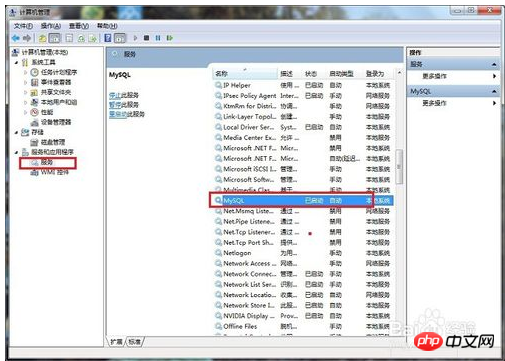Go back with the blue Back arrow
Viewport: 505px width, 361px height.
[15, 38]
